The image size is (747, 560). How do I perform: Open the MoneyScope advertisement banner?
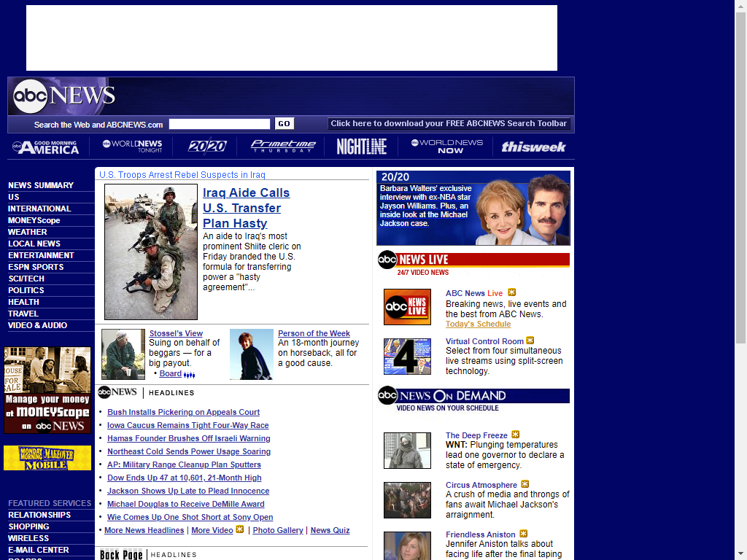coord(47,390)
